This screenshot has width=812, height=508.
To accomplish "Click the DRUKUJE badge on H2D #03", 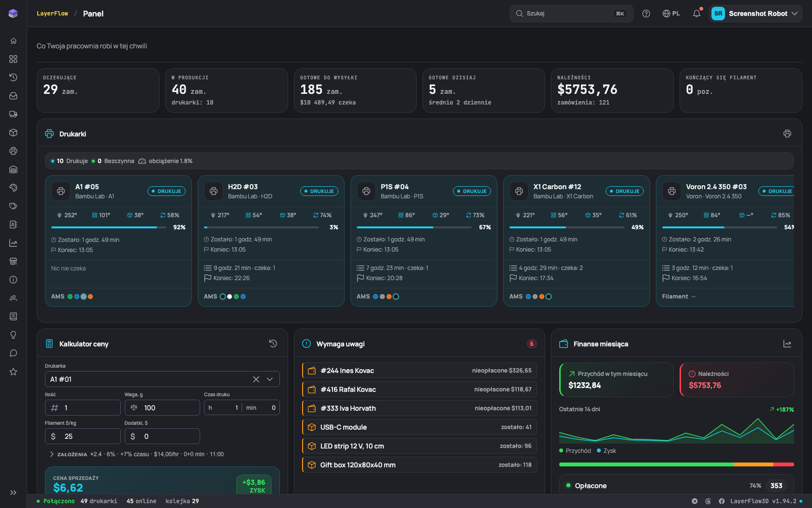I will [x=319, y=191].
